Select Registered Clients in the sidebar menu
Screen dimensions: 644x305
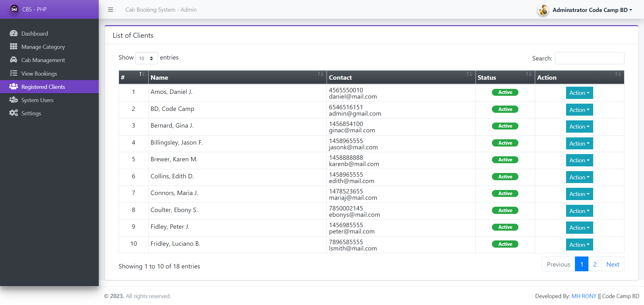coord(43,87)
